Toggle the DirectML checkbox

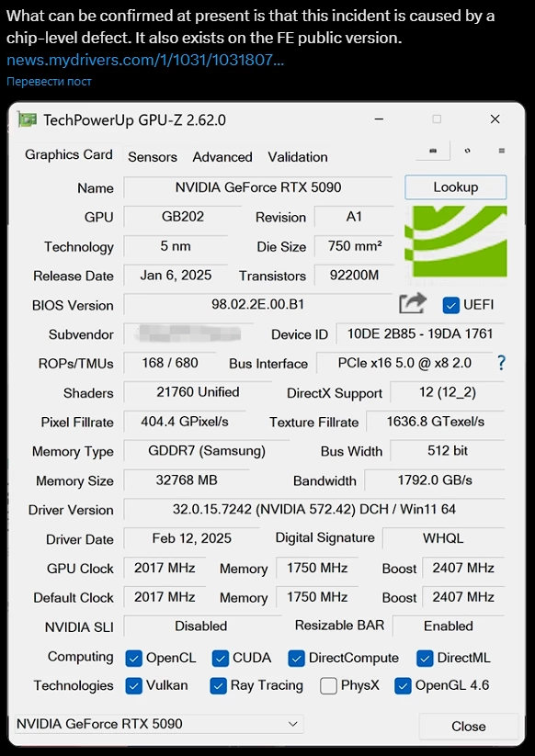point(425,658)
